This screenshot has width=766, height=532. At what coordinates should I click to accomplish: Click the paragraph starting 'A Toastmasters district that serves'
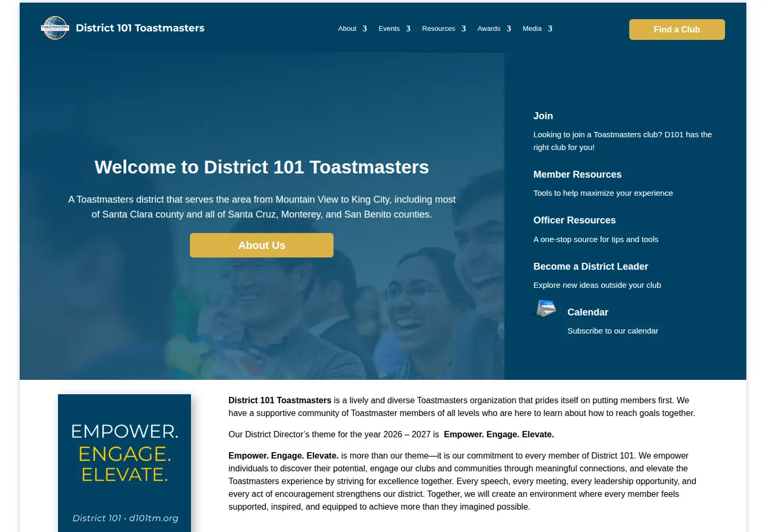click(262, 207)
